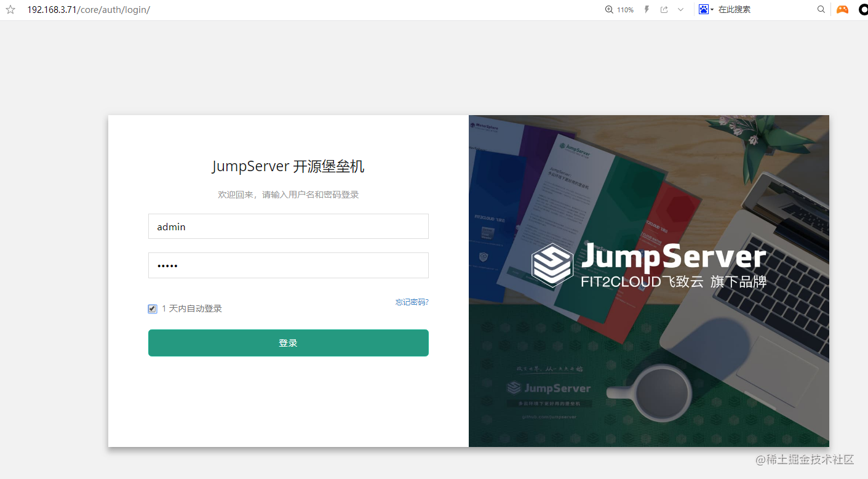Click the 欢迎回来，请输入用户名和密码登录 text
Viewport: 868px width, 479px height.
pyautogui.click(x=289, y=195)
